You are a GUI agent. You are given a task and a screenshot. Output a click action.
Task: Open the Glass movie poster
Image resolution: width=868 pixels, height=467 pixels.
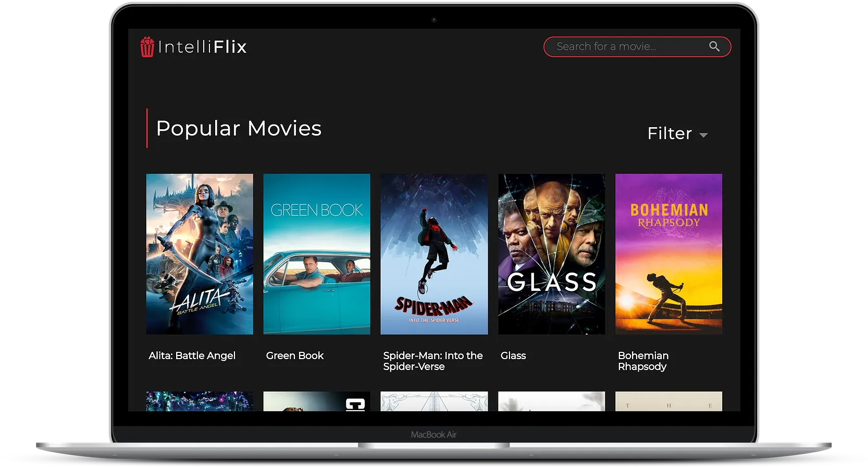(552, 254)
